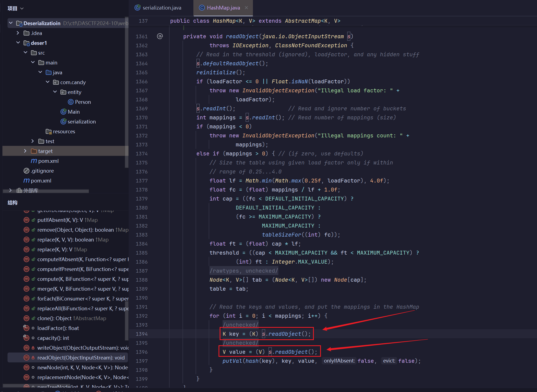Select the Main class file
This screenshot has height=392, width=537.
[73, 112]
